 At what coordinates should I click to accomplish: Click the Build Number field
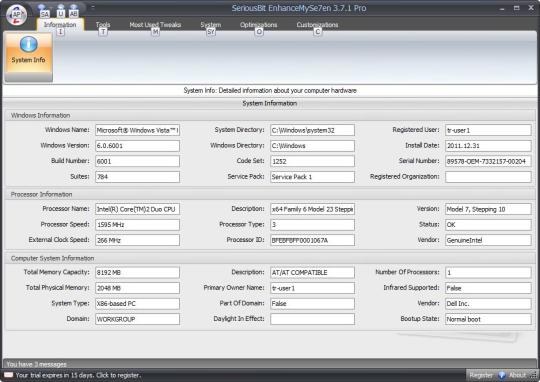(x=137, y=161)
